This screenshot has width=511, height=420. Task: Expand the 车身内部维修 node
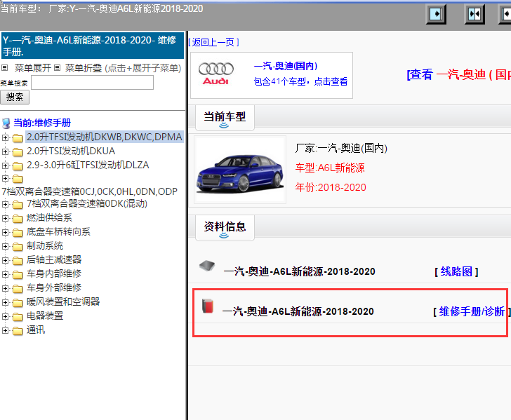(5, 274)
